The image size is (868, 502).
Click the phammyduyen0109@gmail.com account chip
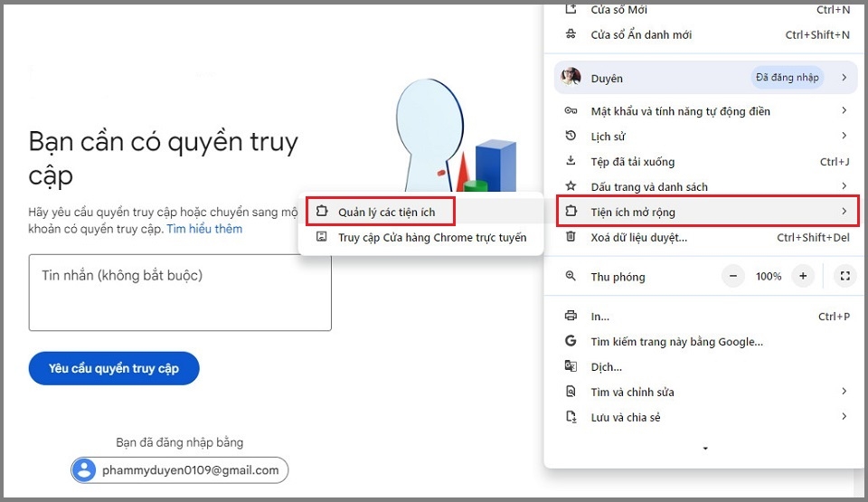click(x=179, y=470)
